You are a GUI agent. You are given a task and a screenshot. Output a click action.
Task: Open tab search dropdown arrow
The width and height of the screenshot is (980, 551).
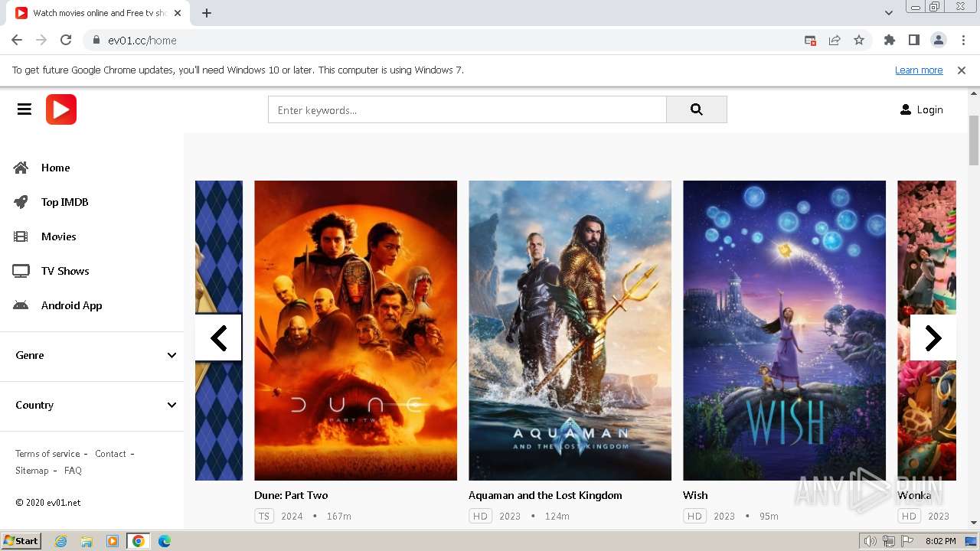888,12
